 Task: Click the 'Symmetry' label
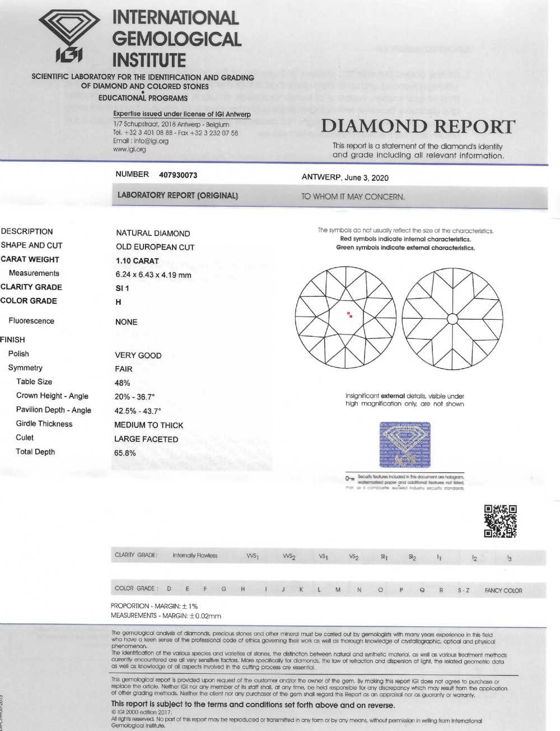25,368
